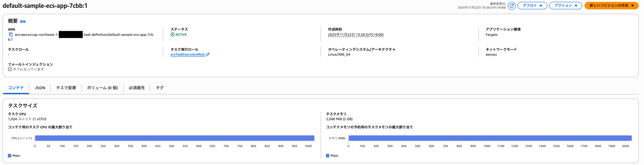Click the Main legend square under memory chart
The width and height of the screenshot is (644, 165).
click(x=328, y=156)
